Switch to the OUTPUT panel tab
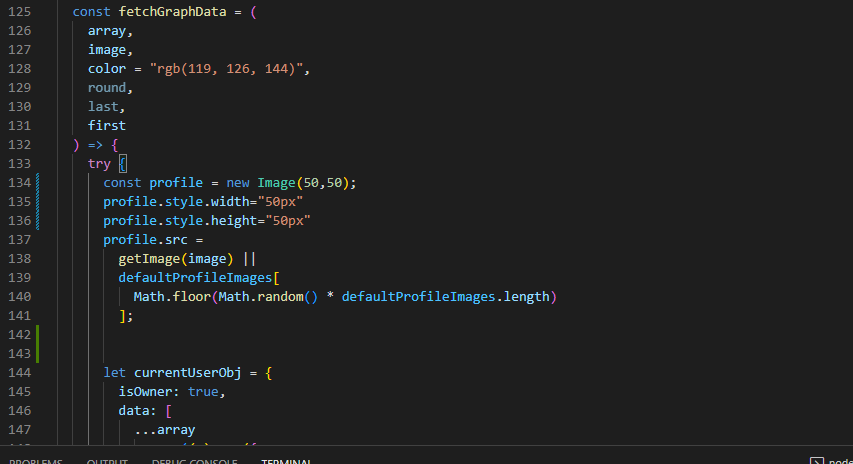Image resolution: width=853 pixels, height=464 pixels. (107, 461)
